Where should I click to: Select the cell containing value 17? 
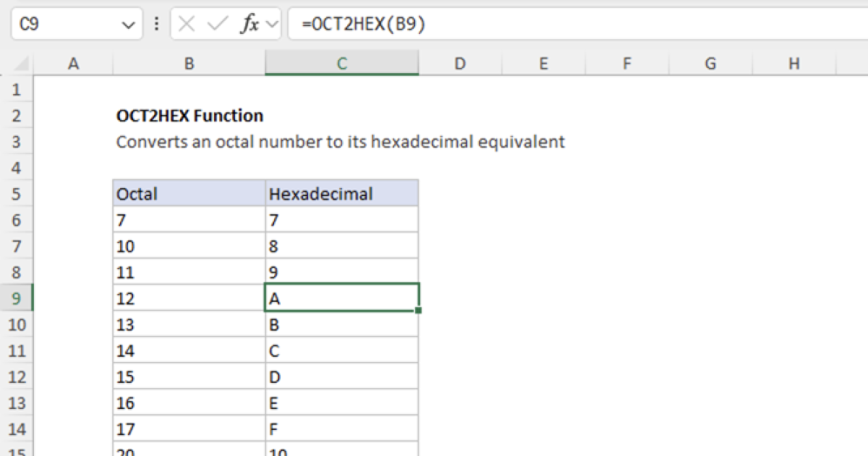pyautogui.click(x=189, y=428)
